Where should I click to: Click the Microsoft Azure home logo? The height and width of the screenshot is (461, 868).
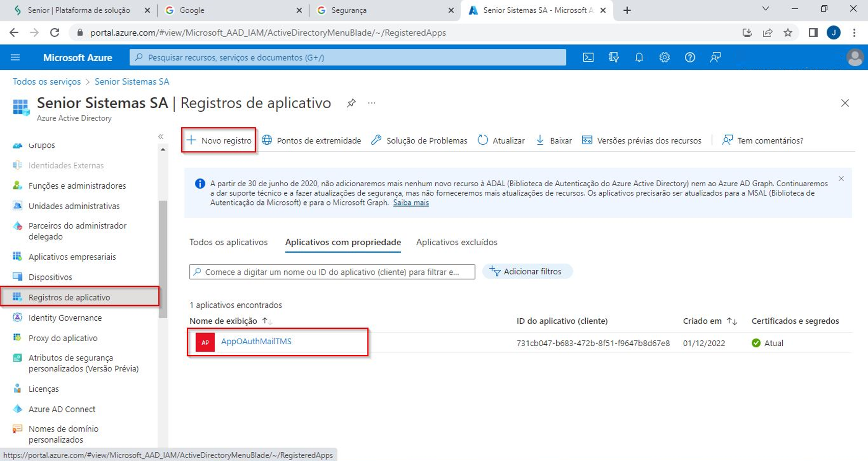point(78,58)
